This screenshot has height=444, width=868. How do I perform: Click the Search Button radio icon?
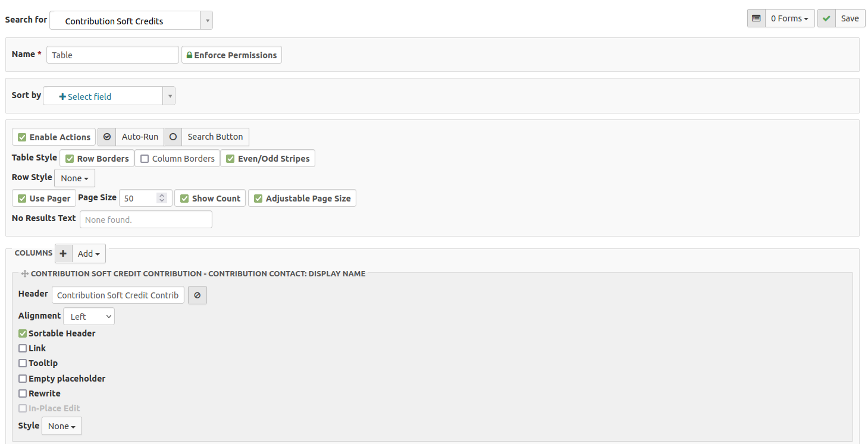[173, 137]
